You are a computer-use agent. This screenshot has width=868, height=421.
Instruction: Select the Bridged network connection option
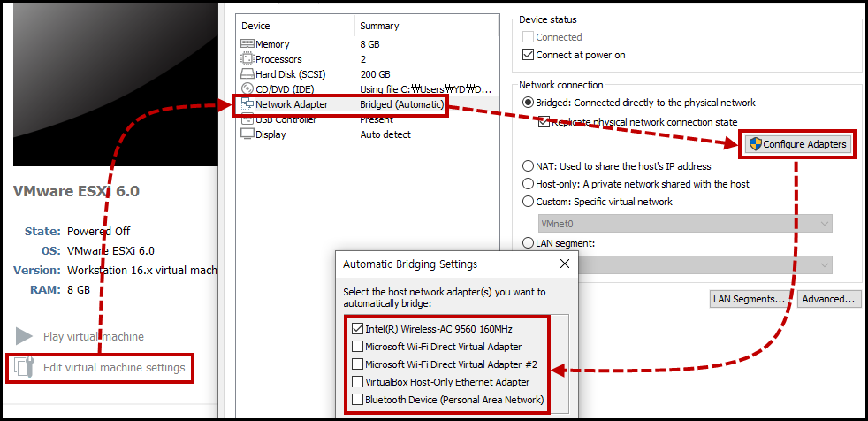point(528,103)
